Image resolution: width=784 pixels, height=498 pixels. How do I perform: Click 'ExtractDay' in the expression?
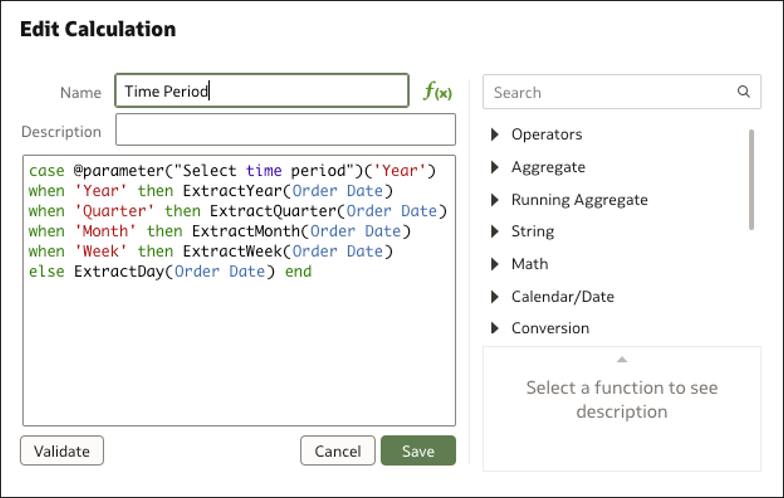tap(119, 272)
